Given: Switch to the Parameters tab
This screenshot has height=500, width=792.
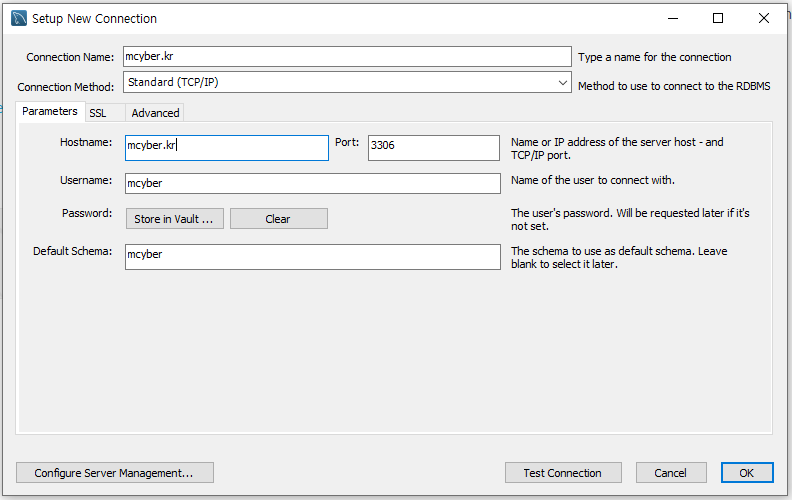Looking at the screenshot, I should [x=50, y=112].
